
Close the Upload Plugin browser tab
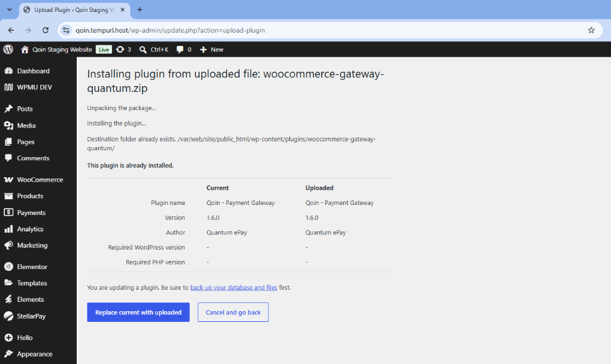coord(123,9)
